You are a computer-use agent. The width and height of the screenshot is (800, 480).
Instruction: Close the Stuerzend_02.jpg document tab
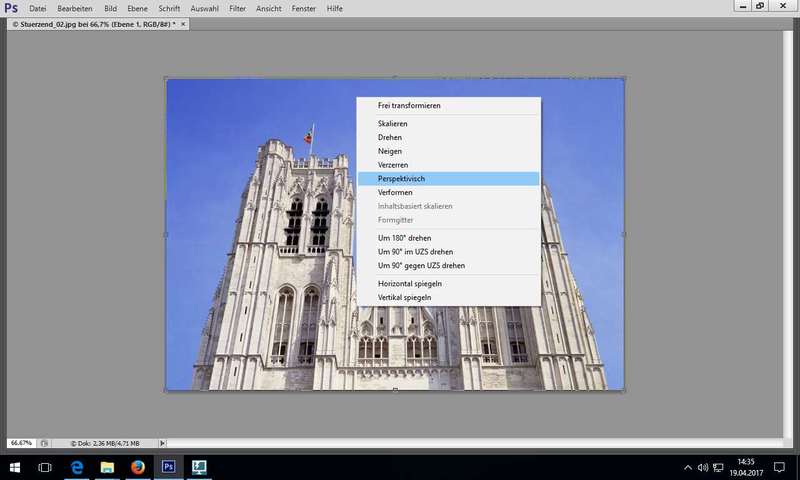[x=183, y=23]
